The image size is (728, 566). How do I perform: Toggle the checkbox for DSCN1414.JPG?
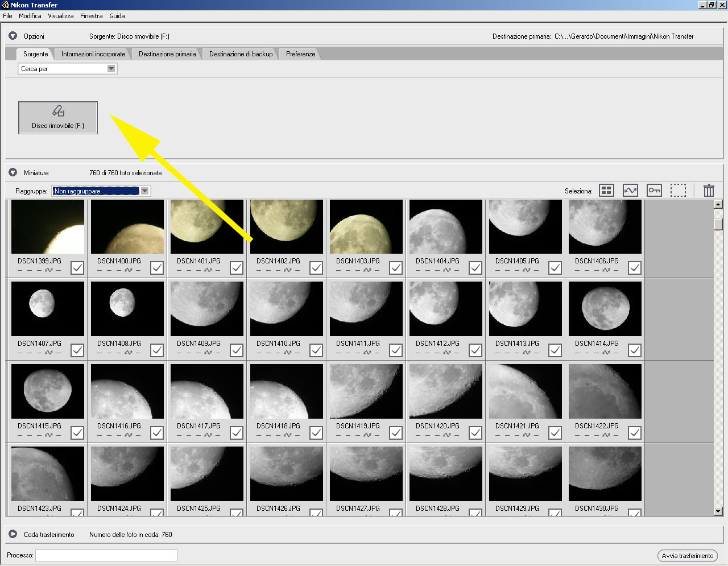[635, 350]
